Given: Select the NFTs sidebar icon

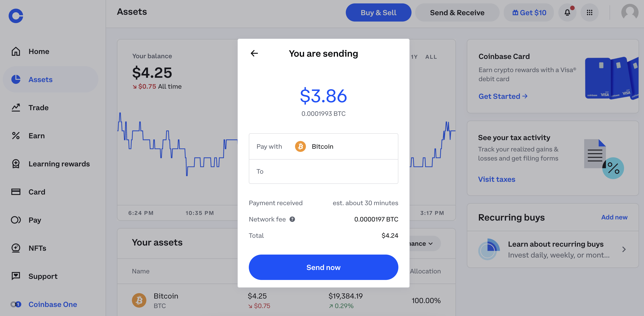Looking at the screenshot, I should [x=16, y=247].
